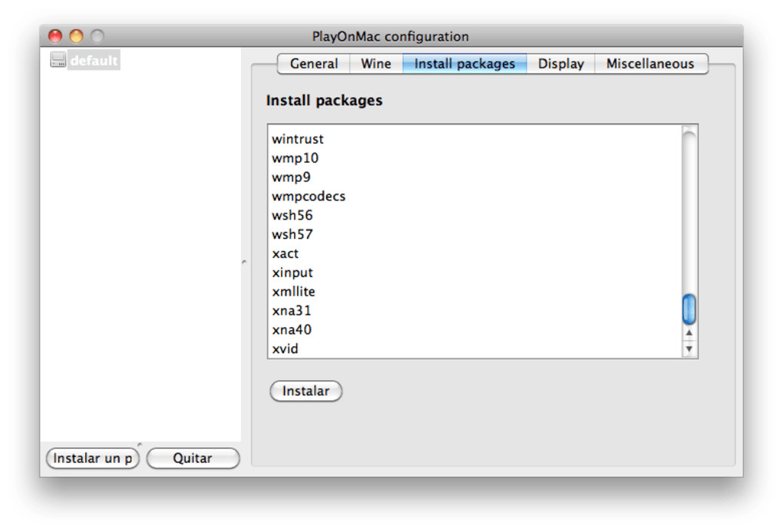Select the wintrust package

[298, 139]
